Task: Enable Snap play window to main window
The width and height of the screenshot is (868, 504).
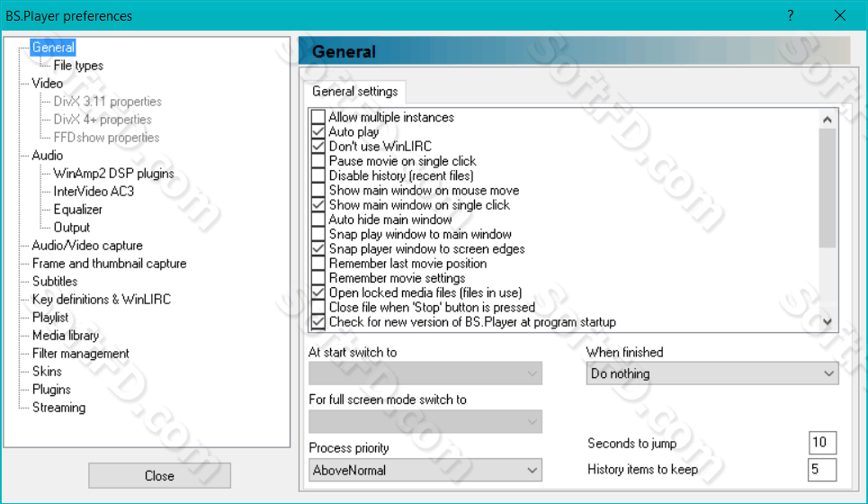Action: (x=318, y=234)
